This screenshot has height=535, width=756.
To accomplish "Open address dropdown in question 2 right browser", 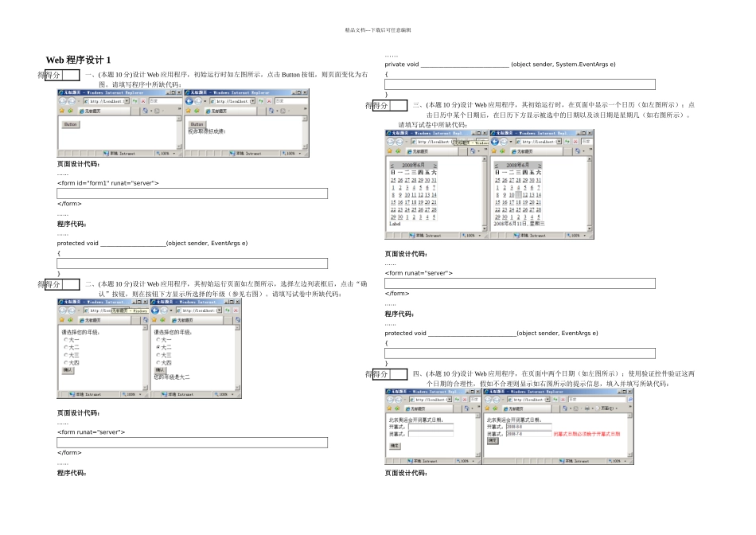I will click(x=220, y=310).
